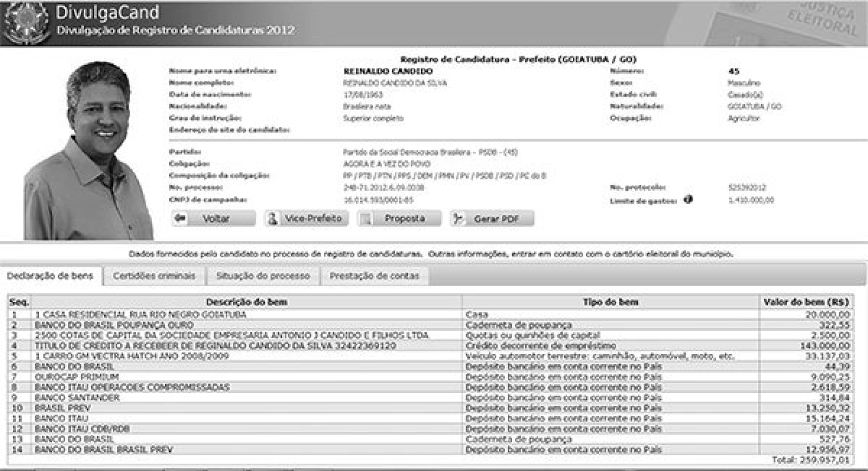
Task: Go to the Prestação de contas tab
Action: [x=374, y=276]
